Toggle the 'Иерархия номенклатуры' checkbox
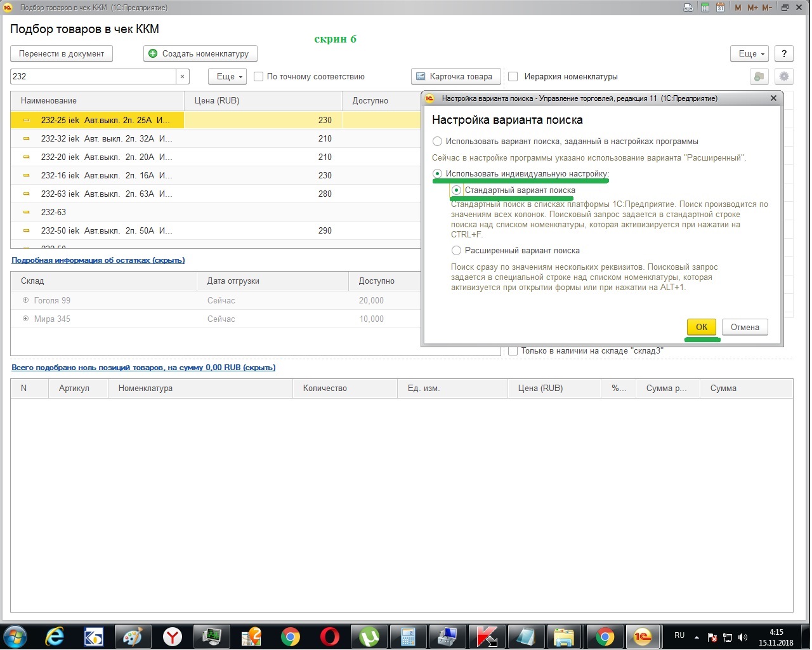Image resolution: width=812 pixels, height=650 pixels. click(513, 77)
